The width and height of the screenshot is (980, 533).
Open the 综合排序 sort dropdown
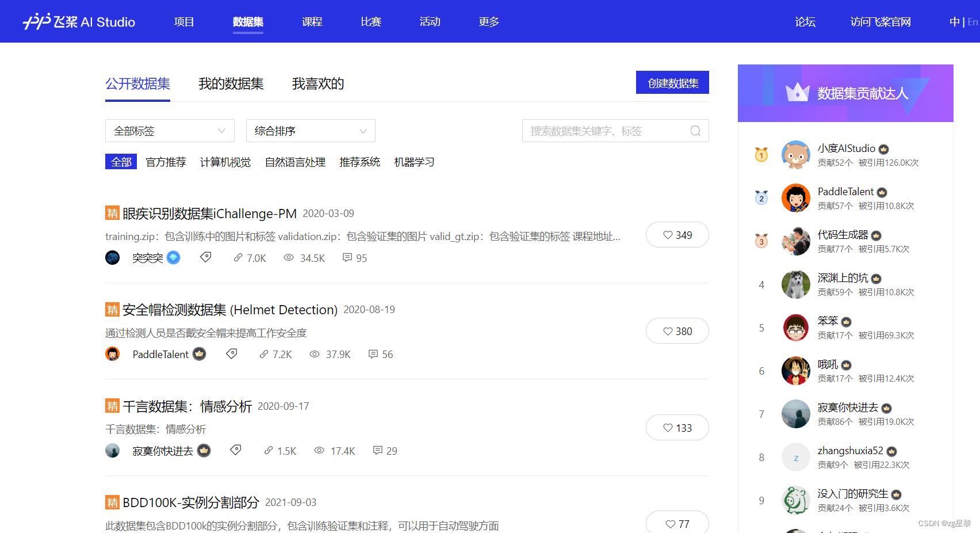[x=311, y=131]
